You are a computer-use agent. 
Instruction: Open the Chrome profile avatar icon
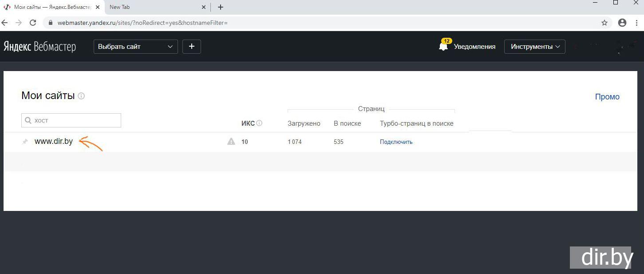(622, 23)
